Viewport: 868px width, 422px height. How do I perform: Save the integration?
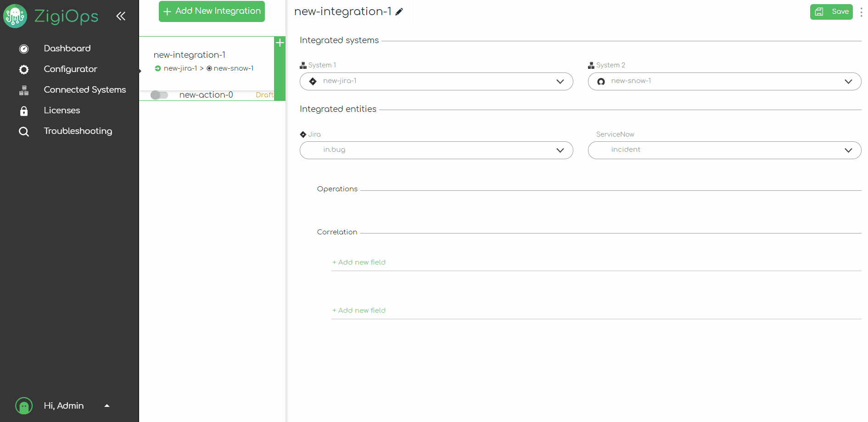831,12
